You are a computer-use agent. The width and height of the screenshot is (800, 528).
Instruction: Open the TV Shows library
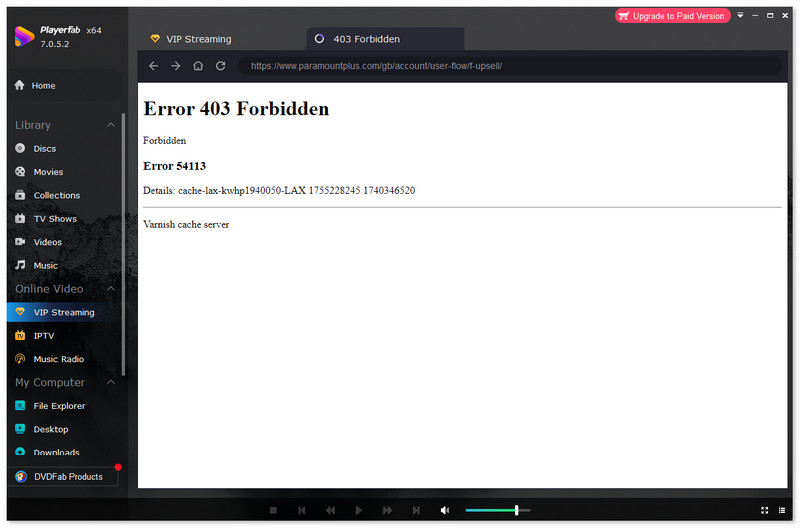64,219
